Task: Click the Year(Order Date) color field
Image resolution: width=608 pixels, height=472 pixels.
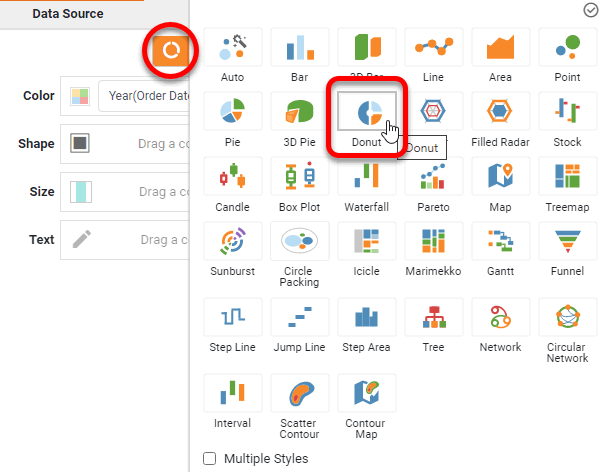Action: coord(148,96)
